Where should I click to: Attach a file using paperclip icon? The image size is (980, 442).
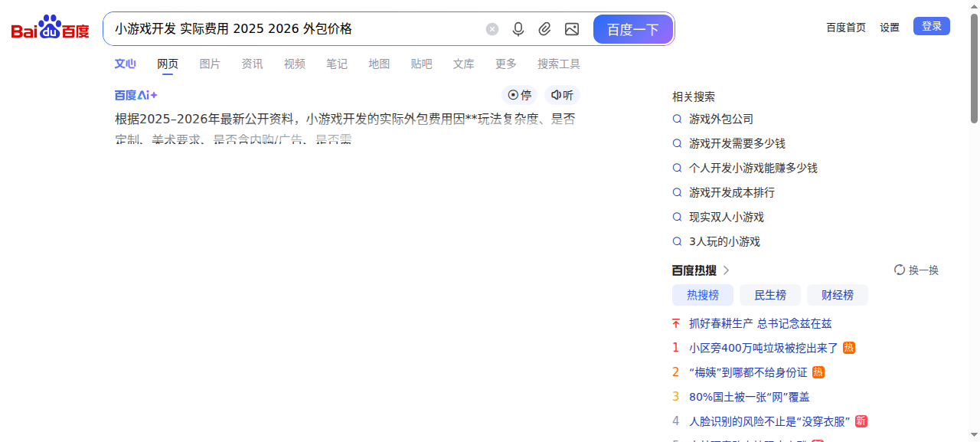point(544,29)
